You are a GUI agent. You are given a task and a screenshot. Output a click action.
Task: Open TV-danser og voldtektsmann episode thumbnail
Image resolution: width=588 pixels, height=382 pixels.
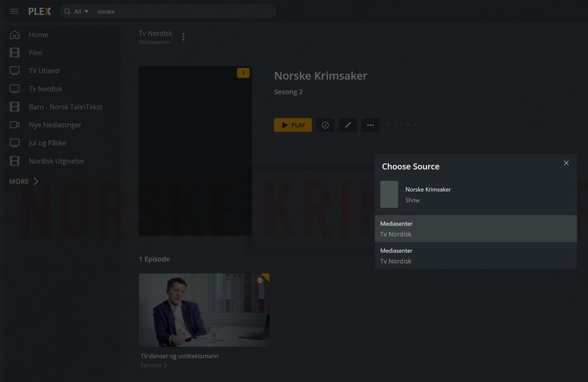pos(204,310)
